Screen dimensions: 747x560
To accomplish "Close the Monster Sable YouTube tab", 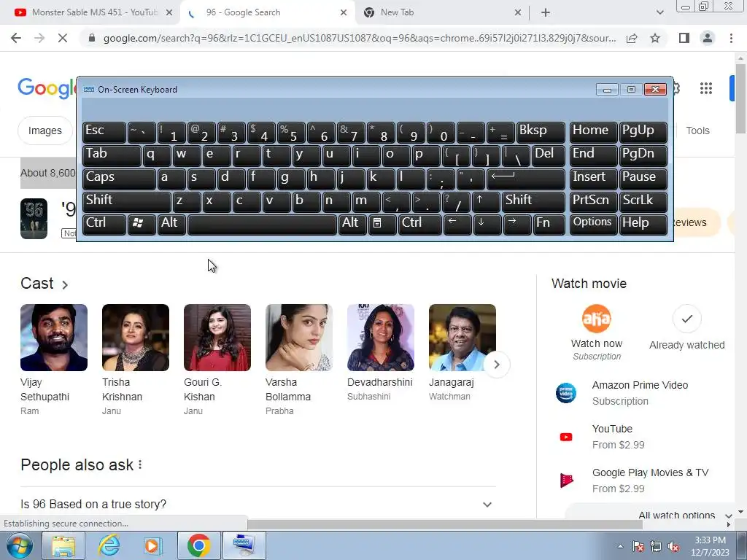I will [169, 12].
